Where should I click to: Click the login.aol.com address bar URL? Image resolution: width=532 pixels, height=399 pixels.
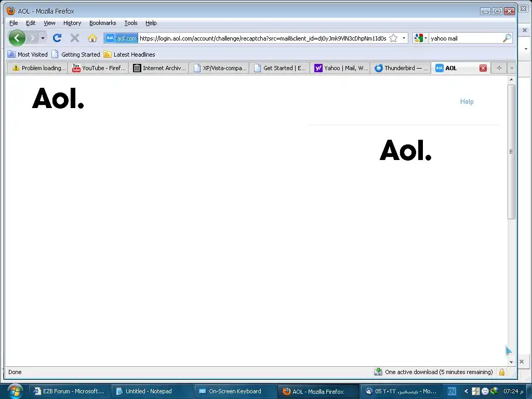tap(263, 38)
